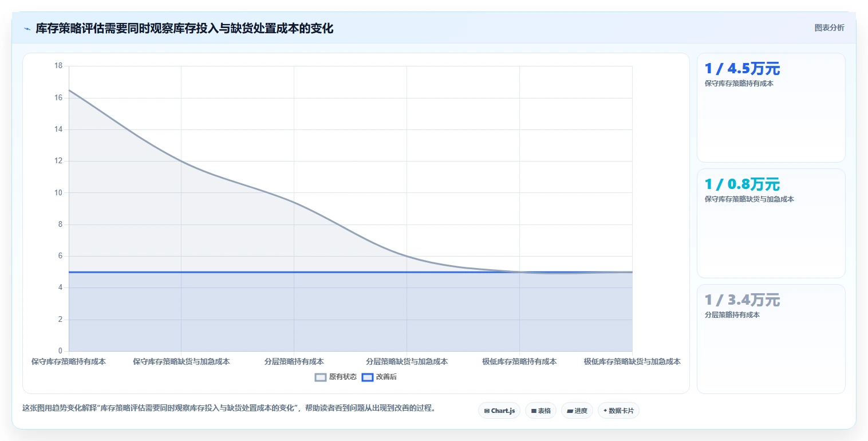868x441 pixels.
Task: Click the 分层策略缺货与加急成本 x-axis label
Action: tap(407, 362)
